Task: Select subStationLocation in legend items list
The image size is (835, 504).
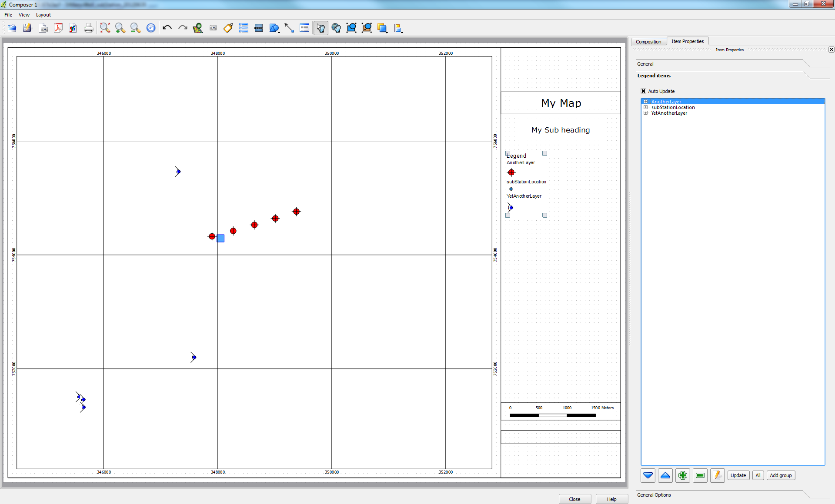Action: (673, 107)
